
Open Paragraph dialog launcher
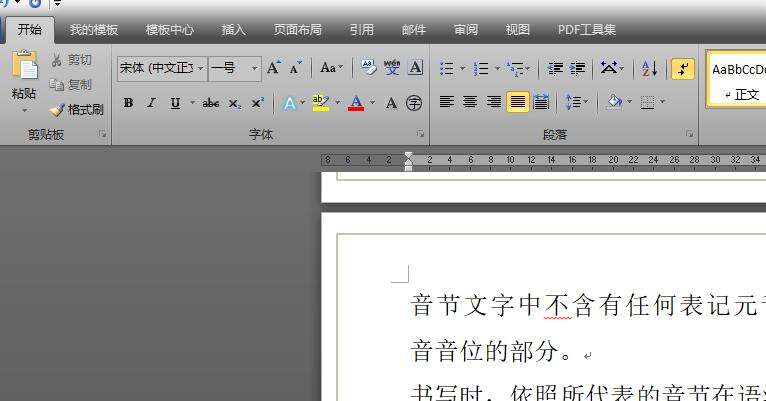pyautogui.click(x=689, y=134)
